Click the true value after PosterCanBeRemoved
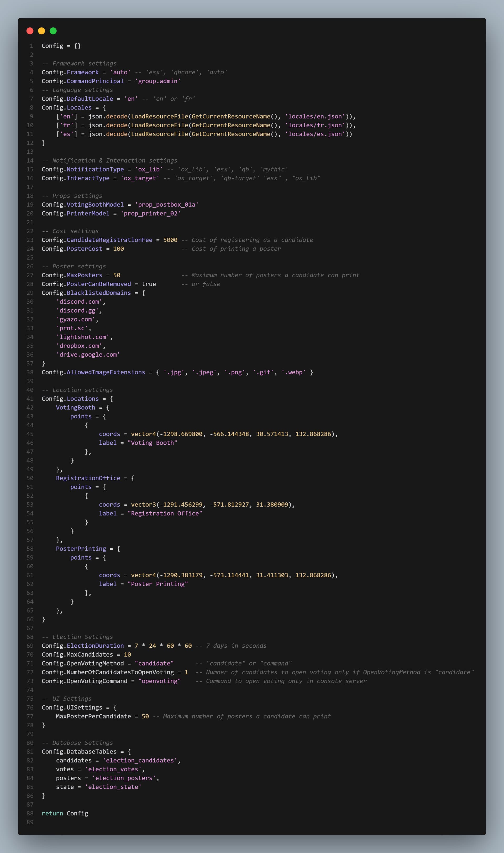 (149, 284)
